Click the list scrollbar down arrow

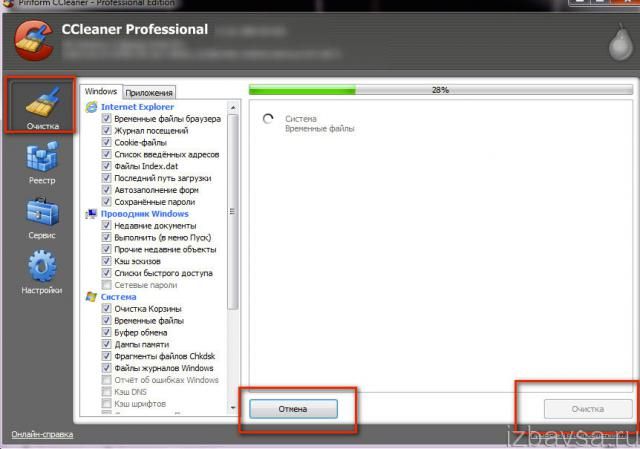pos(233,407)
